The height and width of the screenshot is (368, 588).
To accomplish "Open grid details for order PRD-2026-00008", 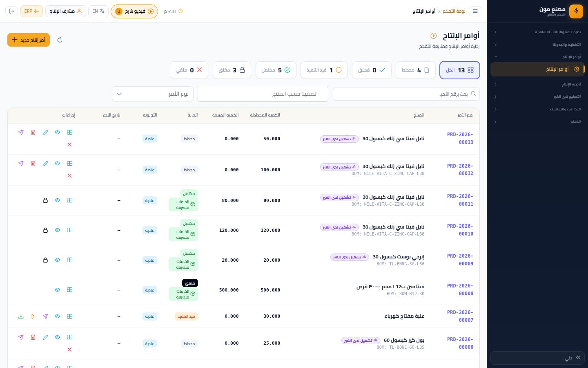I will (70, 290).
